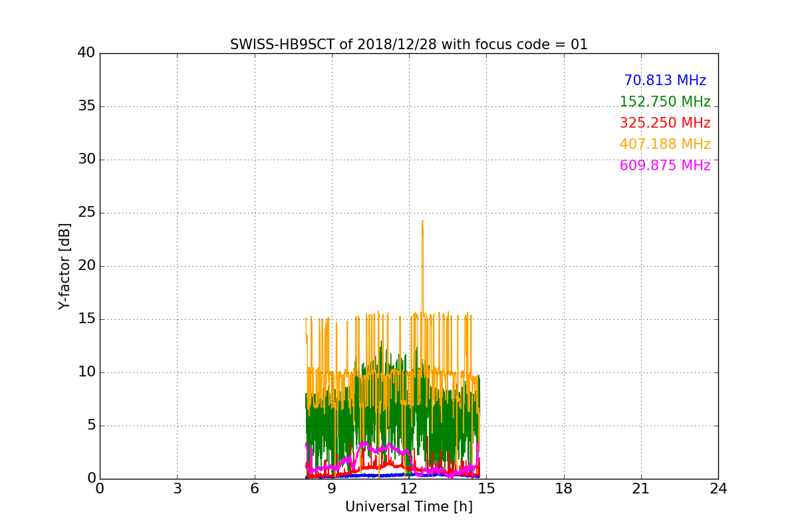Click the y-axis tick label 30
The image size is (798, 532).
click(86, 160)
